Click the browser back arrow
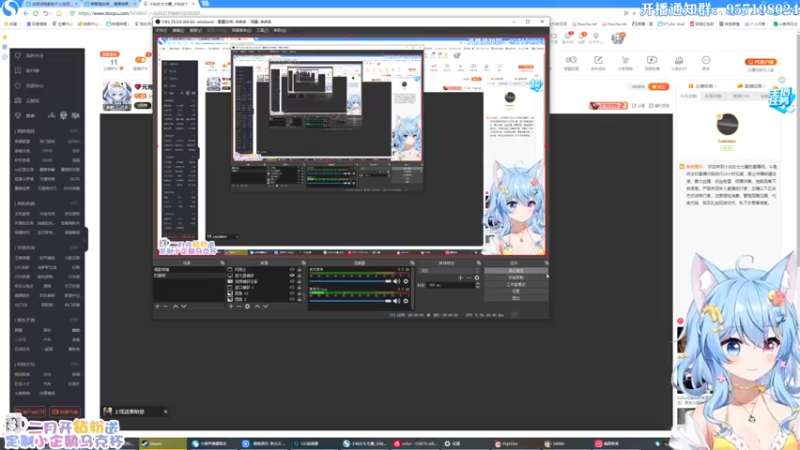 click(26, 13)
